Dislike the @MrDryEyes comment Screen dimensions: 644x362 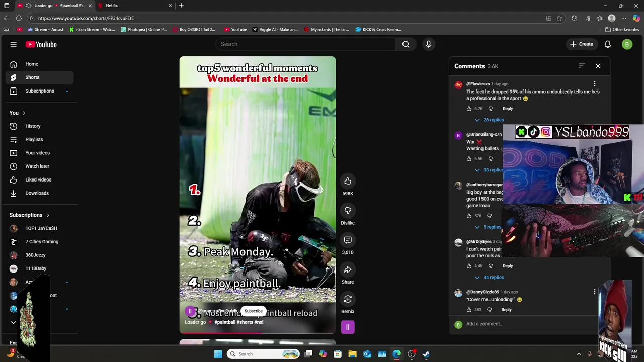click(491, 266)
